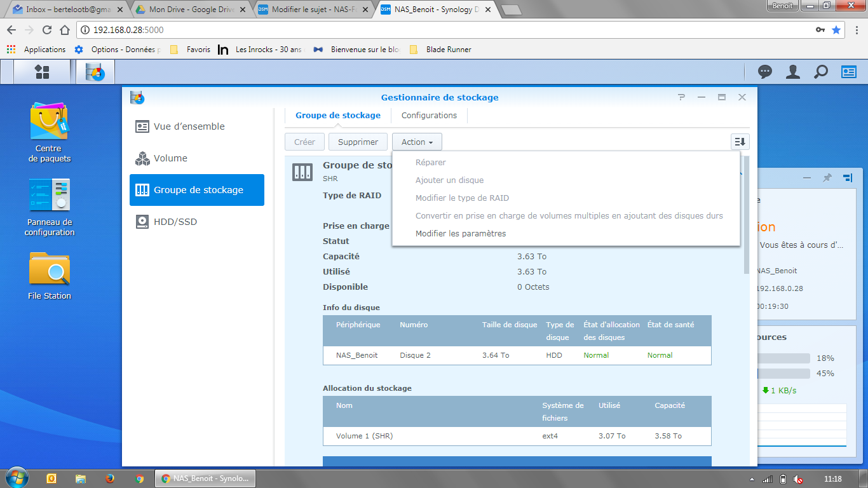Screen dimensions: 868x488
Task: Toggle the widgets panel icon in DSM header
Action: click(849, 72)
